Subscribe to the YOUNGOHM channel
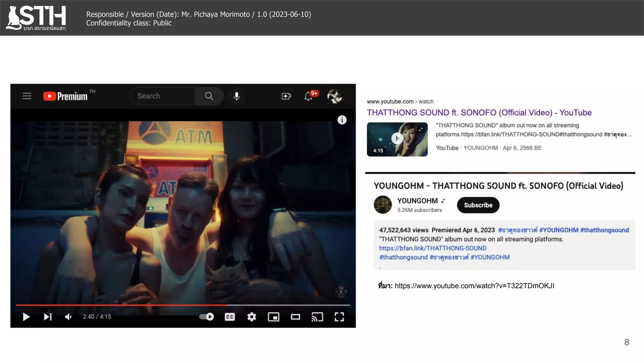The height and width of the screenshot is (362, 644). coord(478,205)
